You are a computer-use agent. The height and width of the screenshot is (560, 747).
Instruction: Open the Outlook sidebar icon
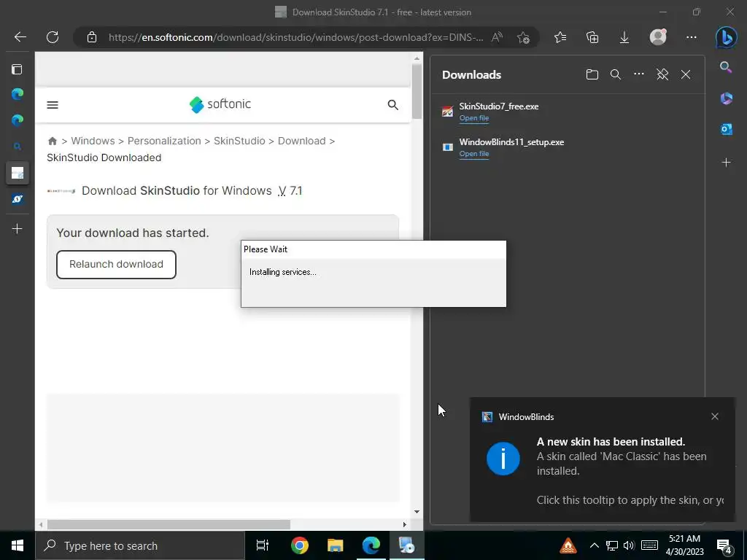(x=726, y=129)
